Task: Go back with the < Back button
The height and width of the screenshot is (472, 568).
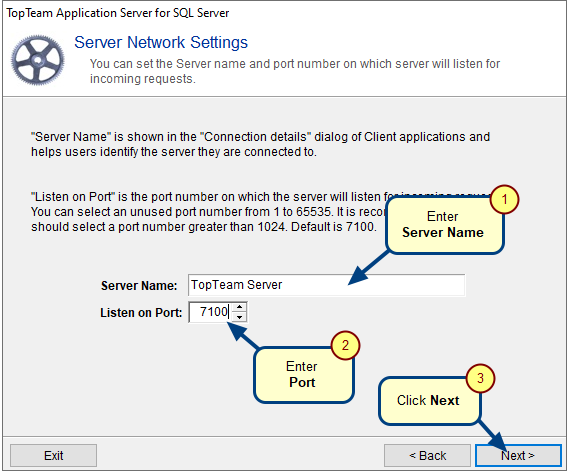Action: coord(427,455)
